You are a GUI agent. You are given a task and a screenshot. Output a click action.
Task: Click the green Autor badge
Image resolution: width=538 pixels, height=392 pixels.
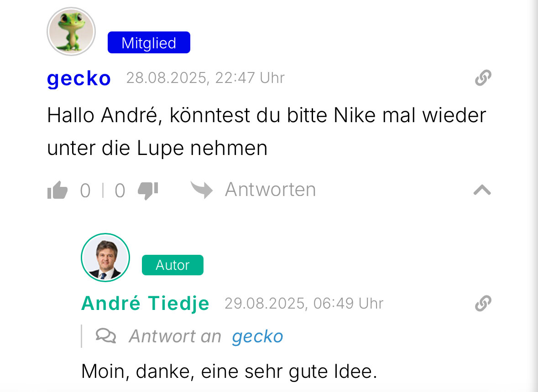pos(172,265)
